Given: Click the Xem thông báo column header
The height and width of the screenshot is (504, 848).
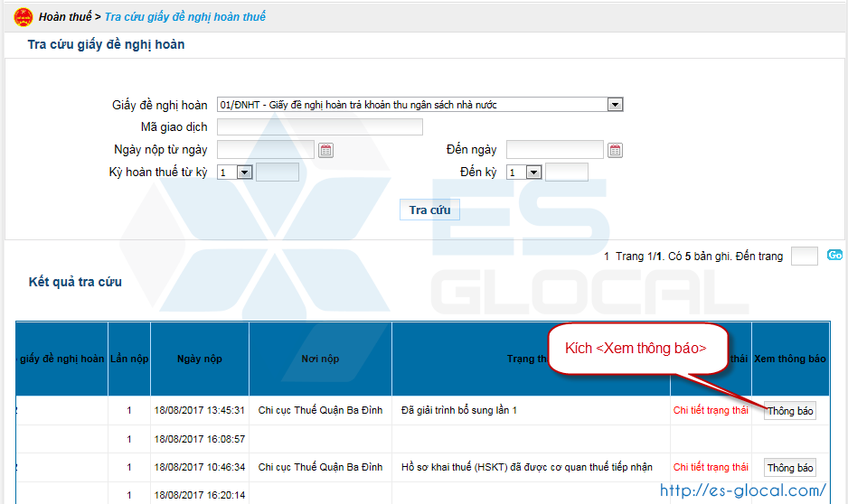Looking at the screenshot, I should point(790,359).
